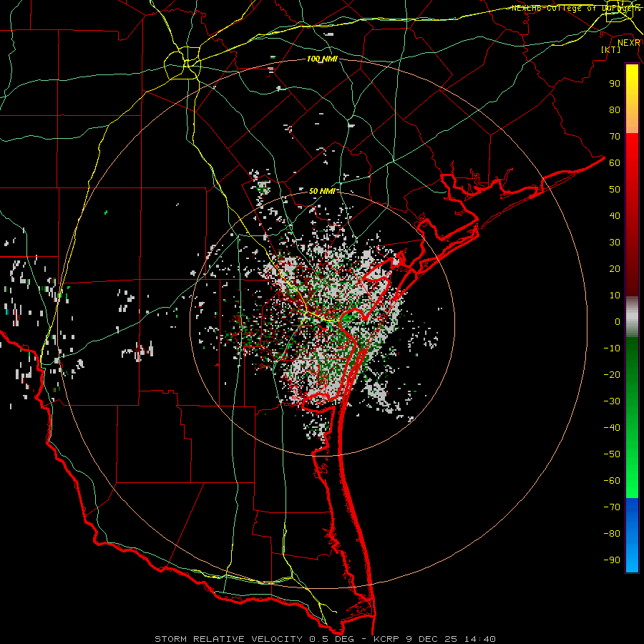644x644 pixels.
Task: Click the positive "20" scale label
Action: coord(615,269)
